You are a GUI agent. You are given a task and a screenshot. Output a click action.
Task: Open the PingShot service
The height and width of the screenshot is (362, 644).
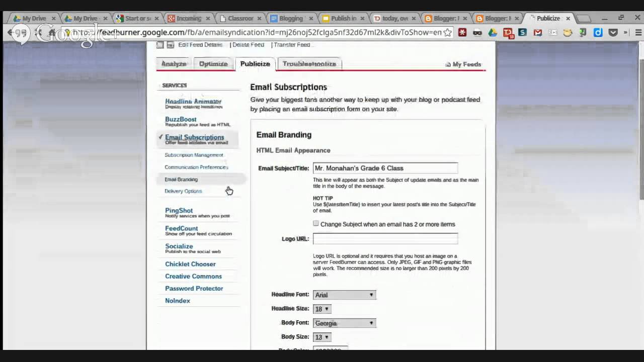[179, 211]
